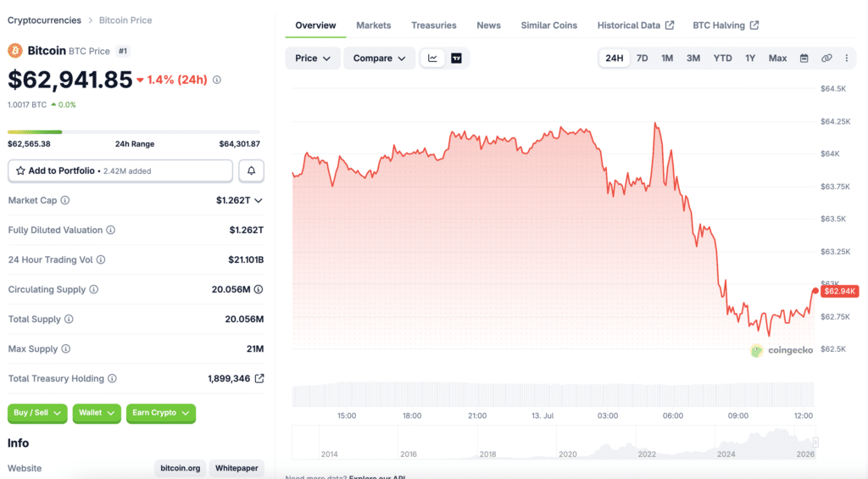The image size is (868, 479).
Task: Switch to the Treasuries tab
Action: 434,25
